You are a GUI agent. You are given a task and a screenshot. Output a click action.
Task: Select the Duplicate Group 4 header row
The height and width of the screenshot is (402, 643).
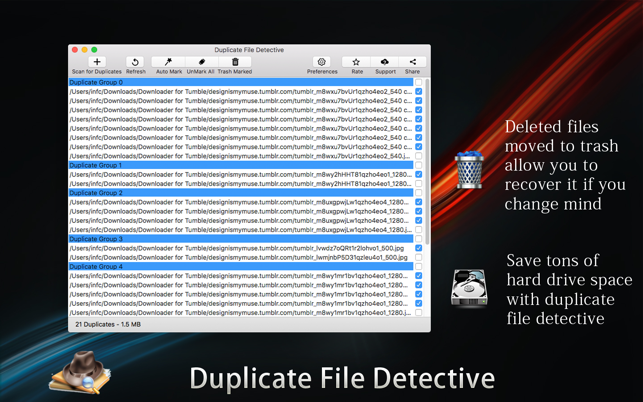(x=241, y=267)
